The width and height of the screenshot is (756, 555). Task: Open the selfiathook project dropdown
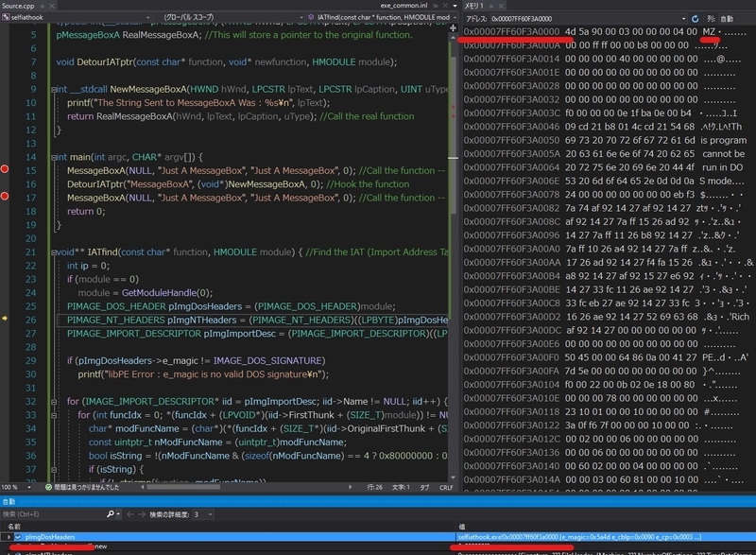pyautogui.click(x=76, y=17)
